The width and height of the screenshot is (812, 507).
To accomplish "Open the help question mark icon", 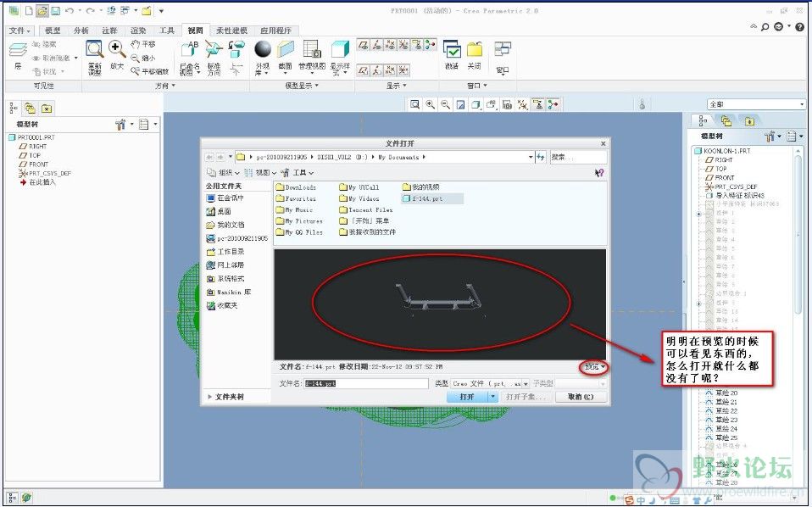I will (x=801, y=27).
